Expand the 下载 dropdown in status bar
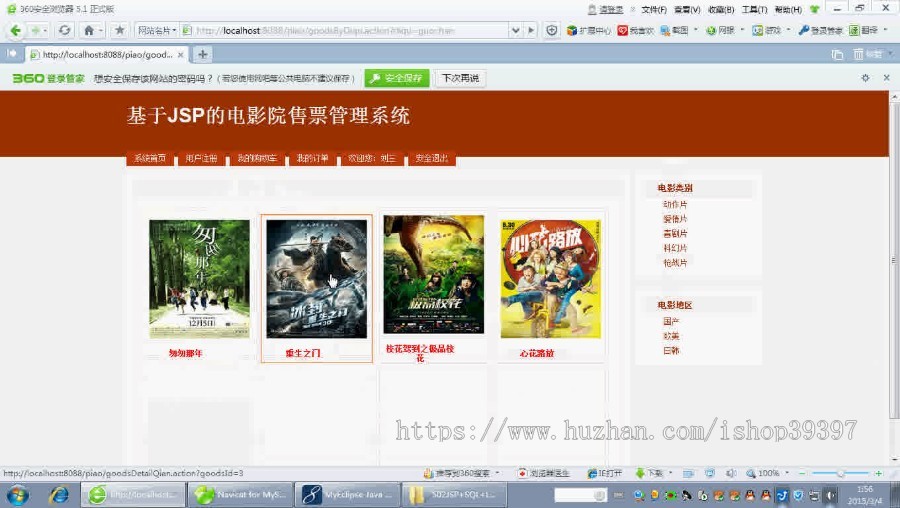The height and width of the screenshot is (508, 900). pos(670,473)
